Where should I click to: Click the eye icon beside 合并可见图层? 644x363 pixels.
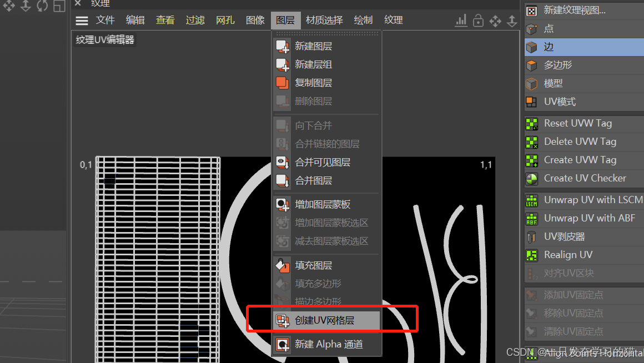tap(283, 163)
